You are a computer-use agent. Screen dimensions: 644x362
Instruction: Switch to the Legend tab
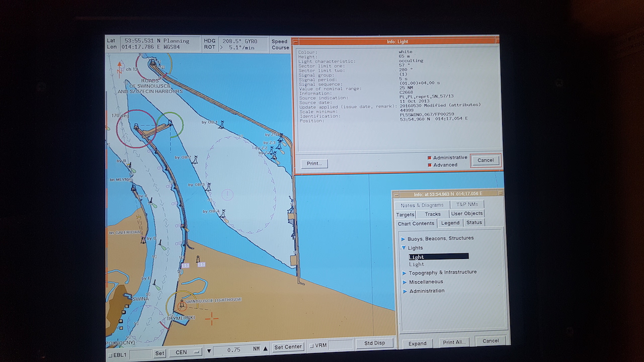pyautogui.click(x=450, y=223)
